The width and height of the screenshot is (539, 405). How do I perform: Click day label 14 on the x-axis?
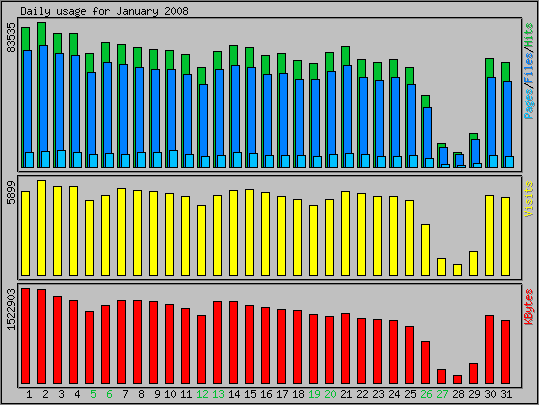tap(234, 394)
